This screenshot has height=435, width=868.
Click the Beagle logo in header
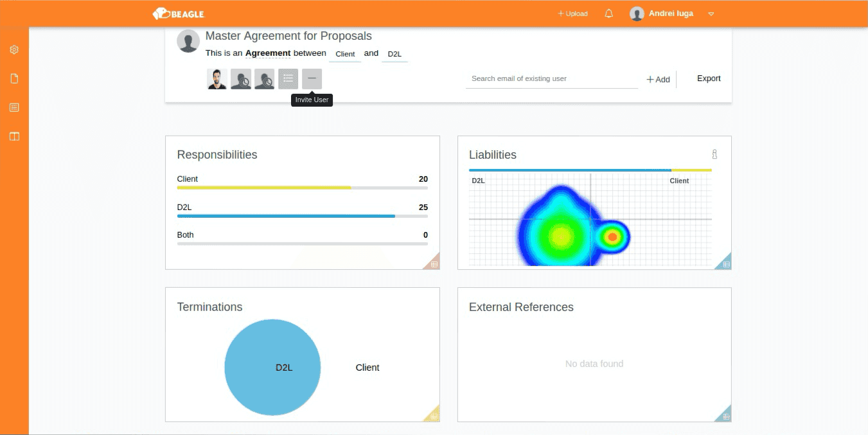pyautogui.click(x=178, y=13)
